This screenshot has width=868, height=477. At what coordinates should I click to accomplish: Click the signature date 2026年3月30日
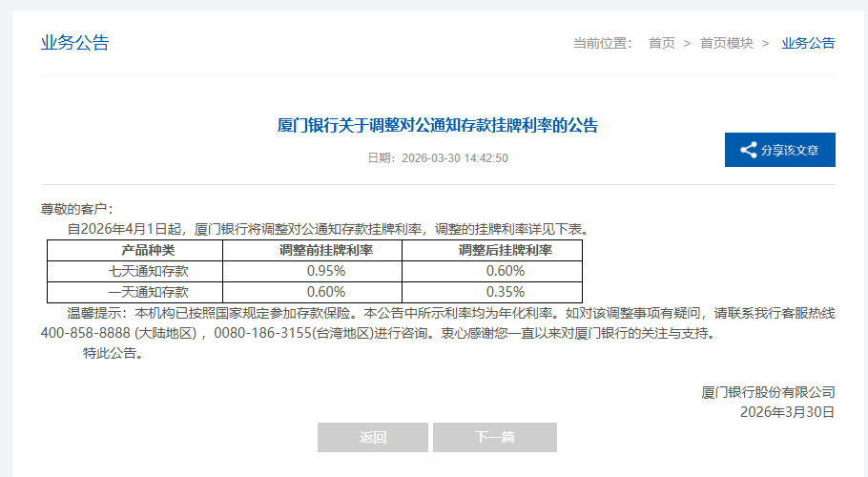coord(787,412)
